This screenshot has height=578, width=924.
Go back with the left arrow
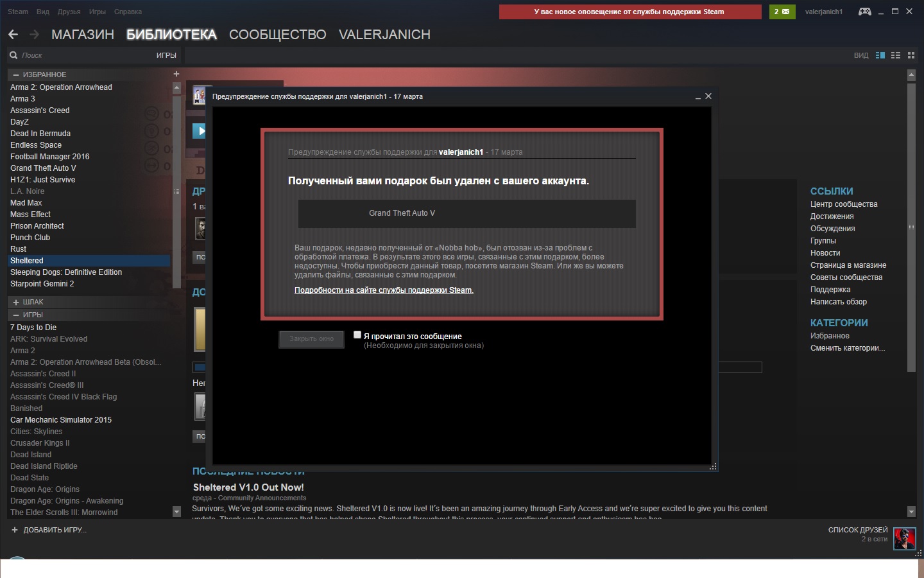[13, 35]
